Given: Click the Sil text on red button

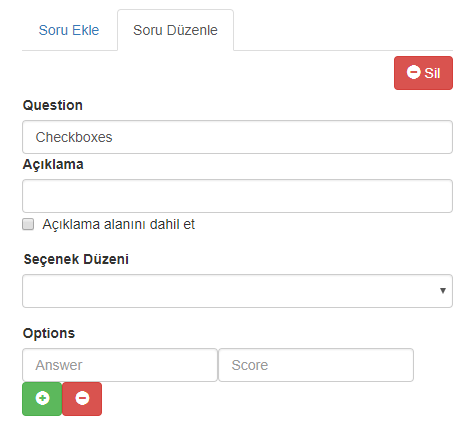Looking at the screenshot, I should (x=432, y=73).
